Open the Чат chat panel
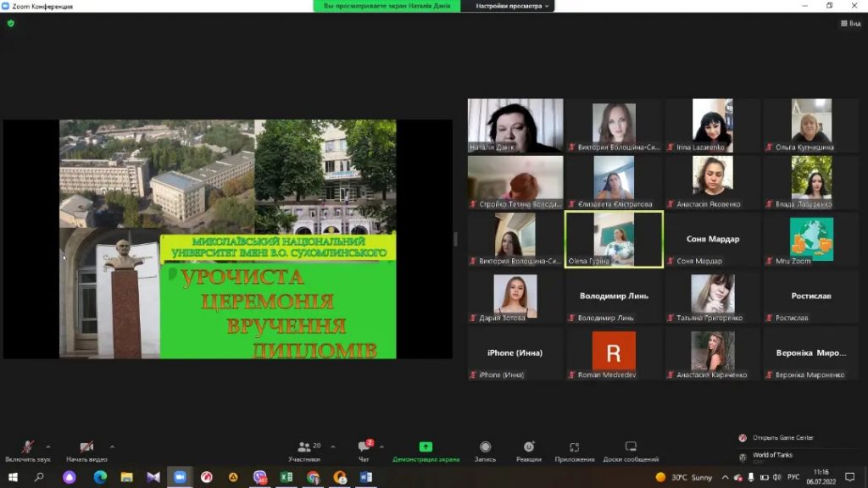 [x=364, y=450]
